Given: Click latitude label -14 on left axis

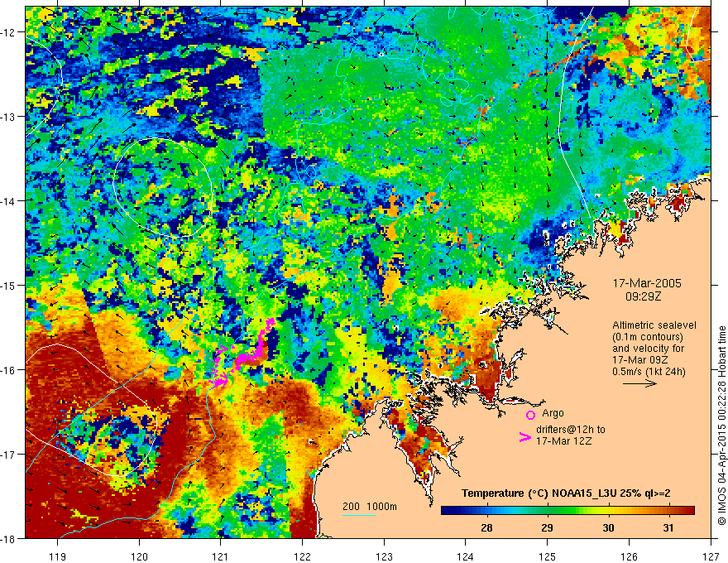Looking at the screenshot, I should pyautogui.click(x=8, y=200).
